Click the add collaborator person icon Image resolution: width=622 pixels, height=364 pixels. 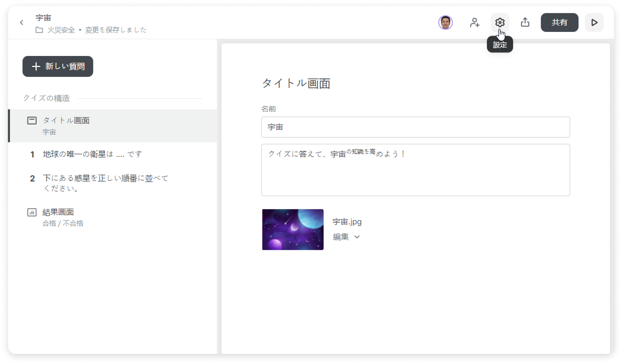pyautogui.click(x=474, y=22)
